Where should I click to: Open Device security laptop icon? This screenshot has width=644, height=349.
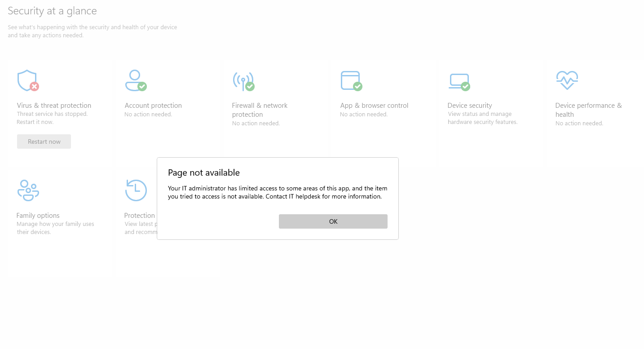click(459, 82)
